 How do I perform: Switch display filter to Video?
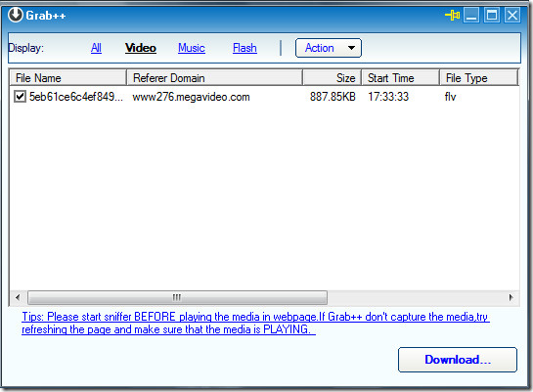coord(141,48)
